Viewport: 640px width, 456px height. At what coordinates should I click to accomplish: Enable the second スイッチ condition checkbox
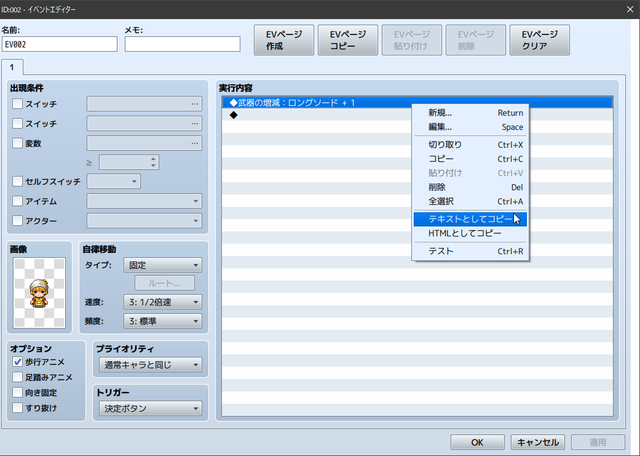click(17, 123)
